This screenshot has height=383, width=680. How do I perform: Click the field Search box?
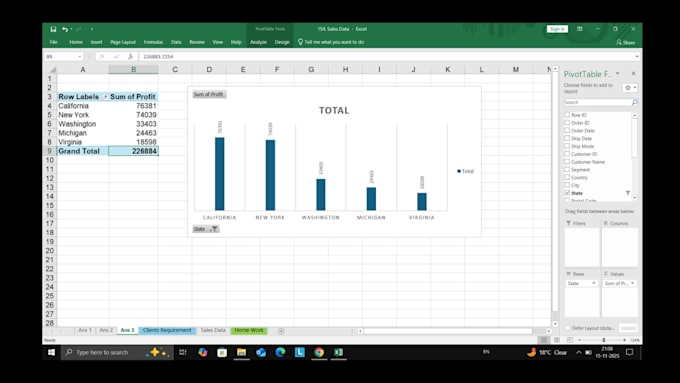597,102
